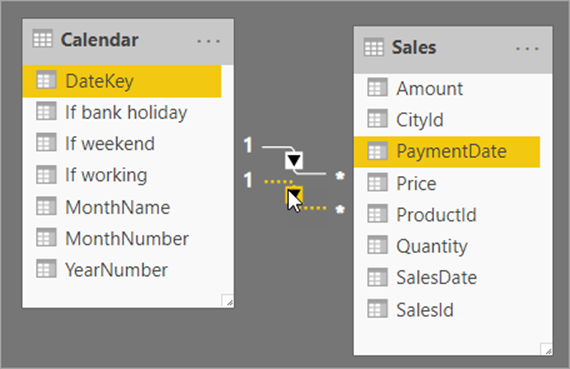The image size is (570, 369).
Task: Click the If bank holiday column icon
Action: point(46,111)
